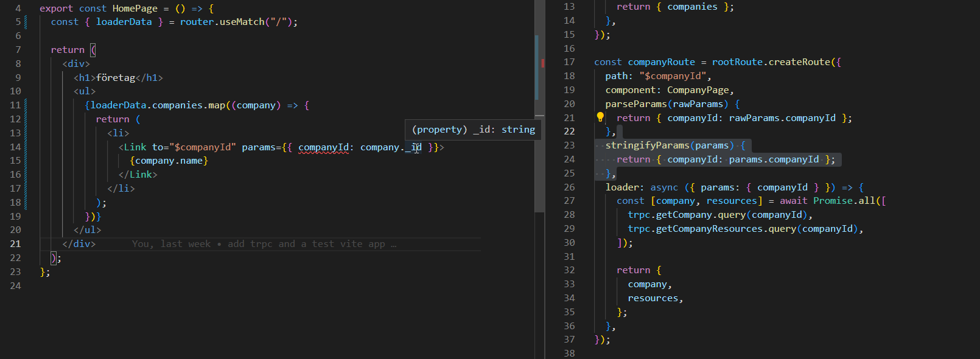Click 'companies' in loaderData.companies.map
Viewport: 980px width, 359px height.
(x=177, y=105)
